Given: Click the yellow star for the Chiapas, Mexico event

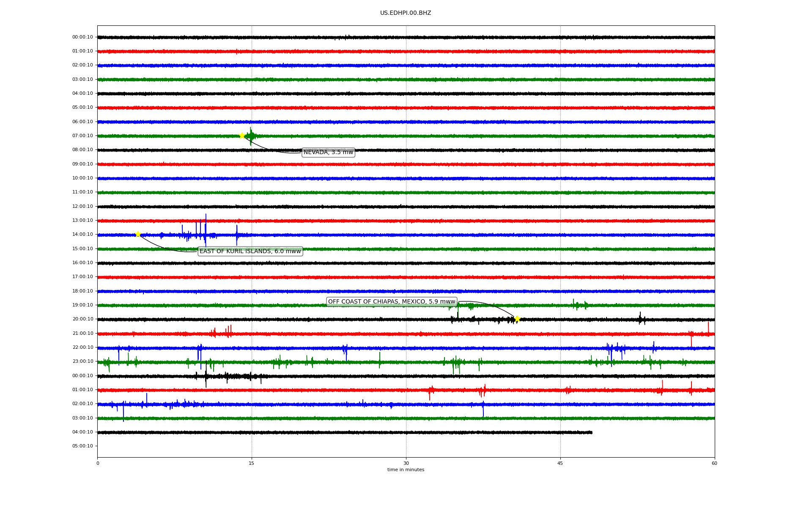Looking at the screenshot, I should (517, 319).
